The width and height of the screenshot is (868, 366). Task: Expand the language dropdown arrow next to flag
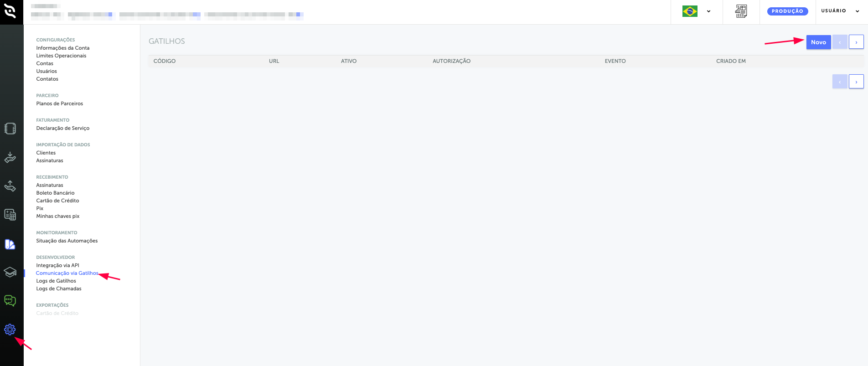coord(709,11)
